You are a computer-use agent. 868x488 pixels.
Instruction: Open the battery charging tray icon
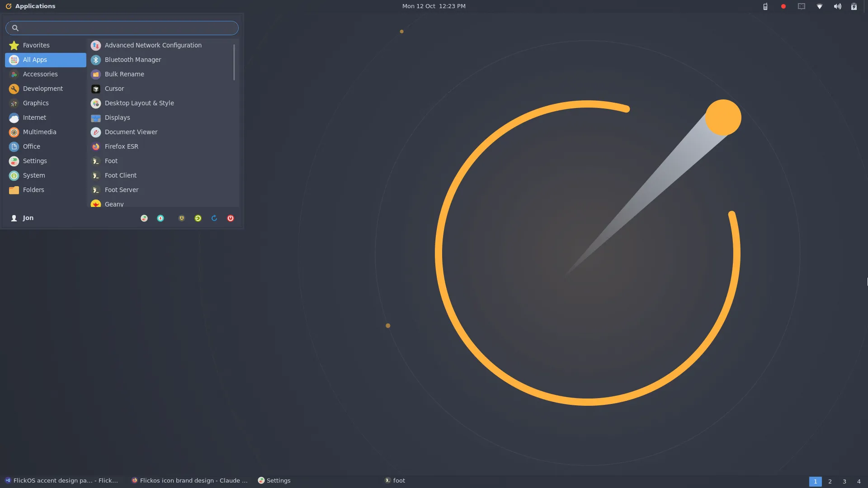coord(854,6)
